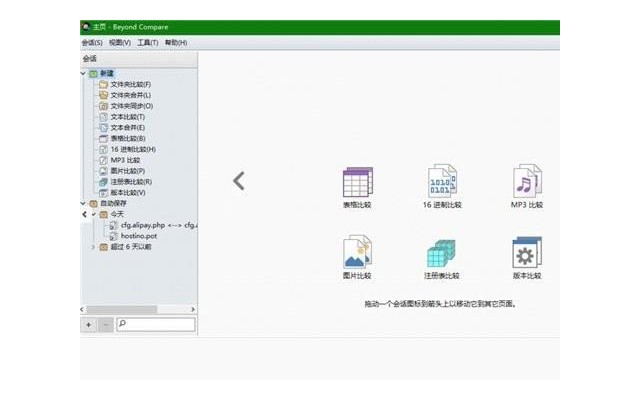Image resolution: width=640 pixels, height=400 pixels.
Task: Remove session with the minus button
Action: pyautogui.click(x=106, y=325)
